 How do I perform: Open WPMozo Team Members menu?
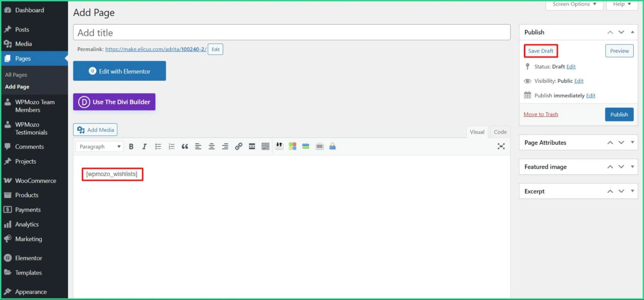point(34,106)
